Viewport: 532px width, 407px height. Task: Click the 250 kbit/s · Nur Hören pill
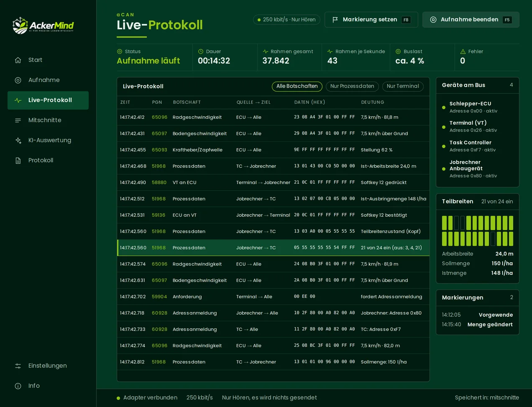pos(286,20)
